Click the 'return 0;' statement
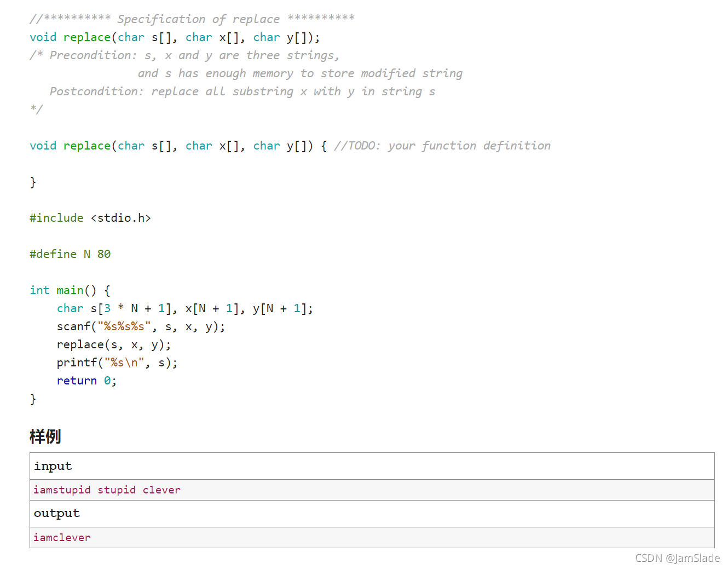This screenshot has height=569, width=728. [x=86, y=381]
